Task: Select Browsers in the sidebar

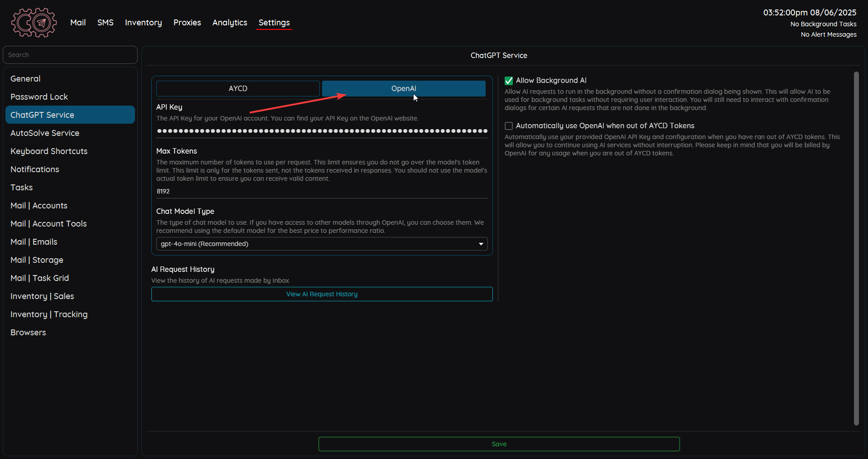Action: pyautogui.click(x=28, y=332)
